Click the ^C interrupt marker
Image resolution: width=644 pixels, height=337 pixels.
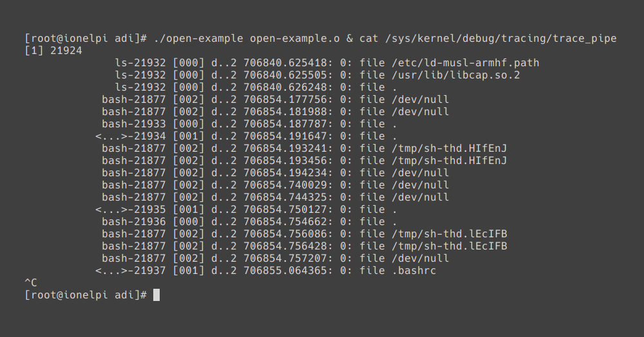click(31, 283)
